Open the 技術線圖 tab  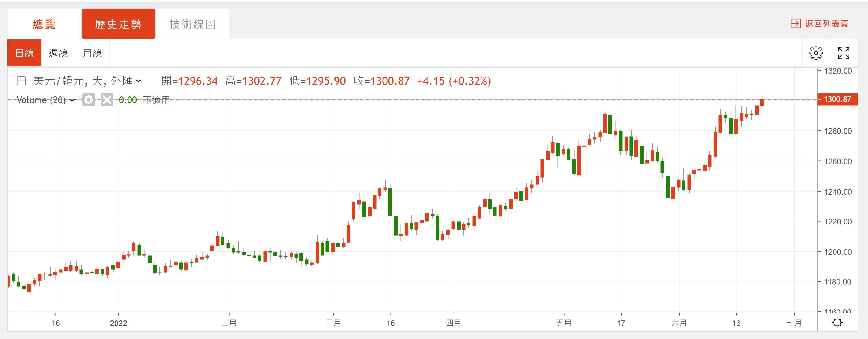point(193,24)
